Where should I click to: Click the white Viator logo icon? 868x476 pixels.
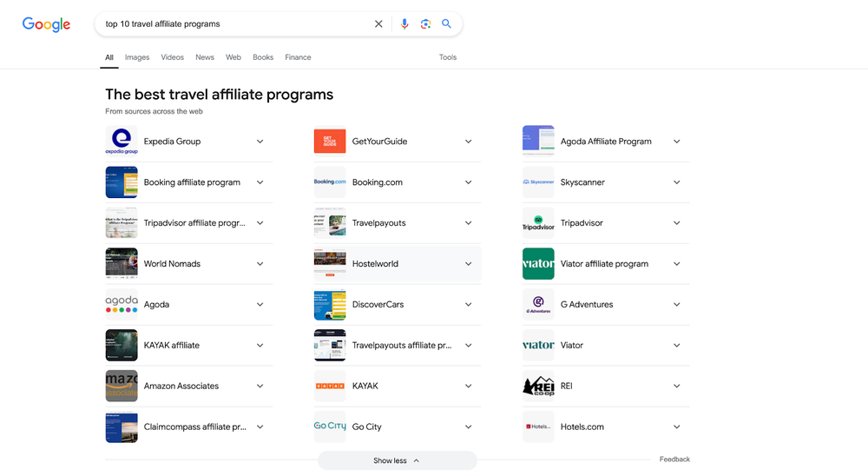538,345
